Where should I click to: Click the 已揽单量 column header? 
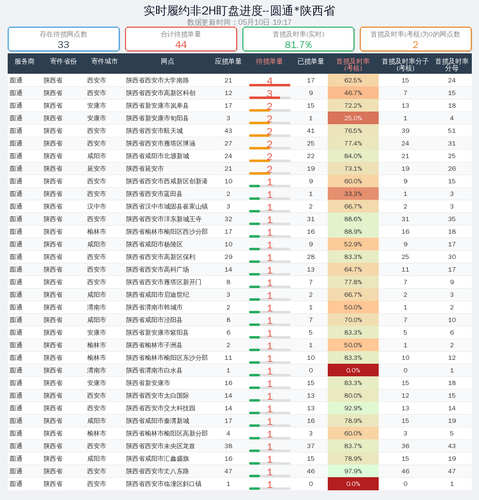point(311,62)
